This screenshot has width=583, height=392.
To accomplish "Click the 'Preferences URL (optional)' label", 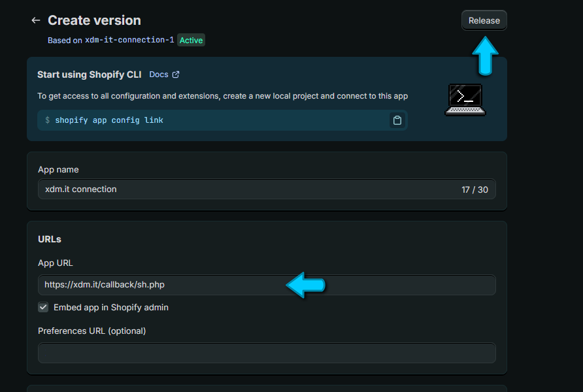I will (x=92, y=331).
